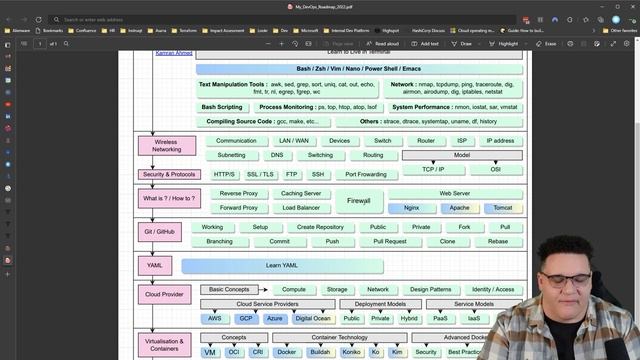Show more favorites with the chevron
The width and height of the screenshot is (640, 360).
coord(594,31)
